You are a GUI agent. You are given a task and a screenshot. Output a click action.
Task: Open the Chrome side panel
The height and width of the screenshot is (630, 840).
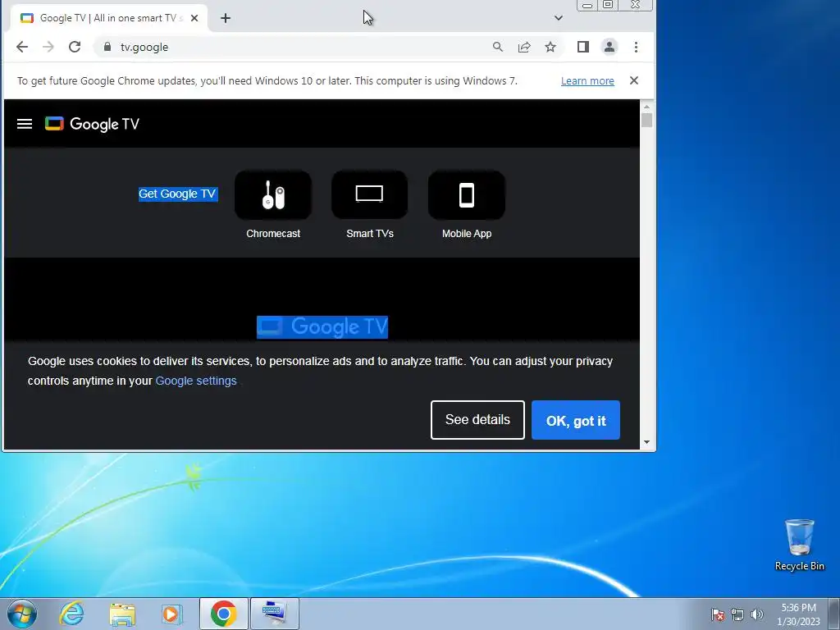pyautogui.click(x=583, y=47)
